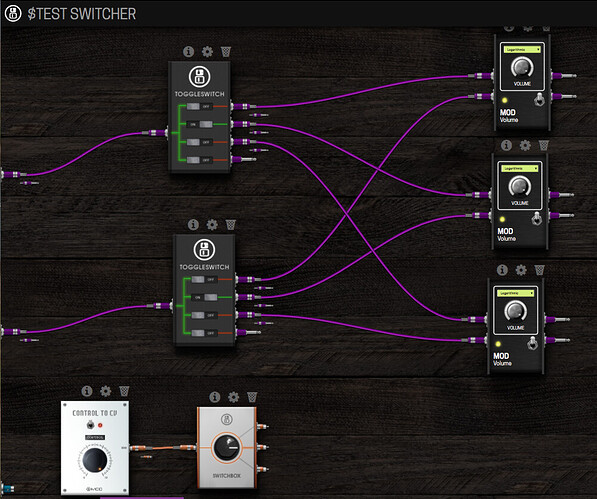Flip the footswitch on middle MOD Volume pedal
The height and width of the screenshot is (499, 597).
coord(536,218)
